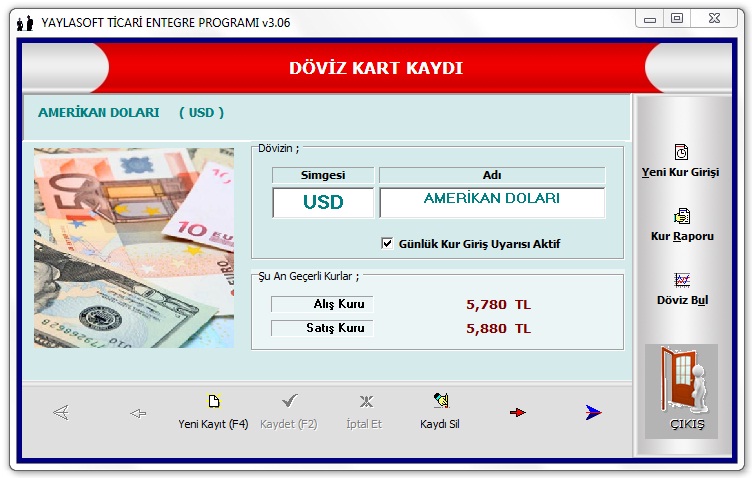The height and width of the screenshot is (478, 752).
Task: Maximize the Yaylasoft window
Action: coord(677,19)
